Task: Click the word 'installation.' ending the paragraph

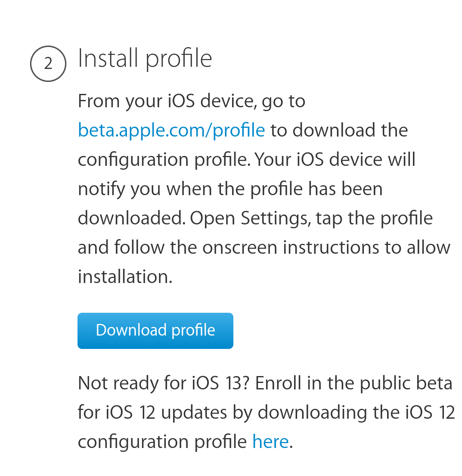Action: pos(125,277)
